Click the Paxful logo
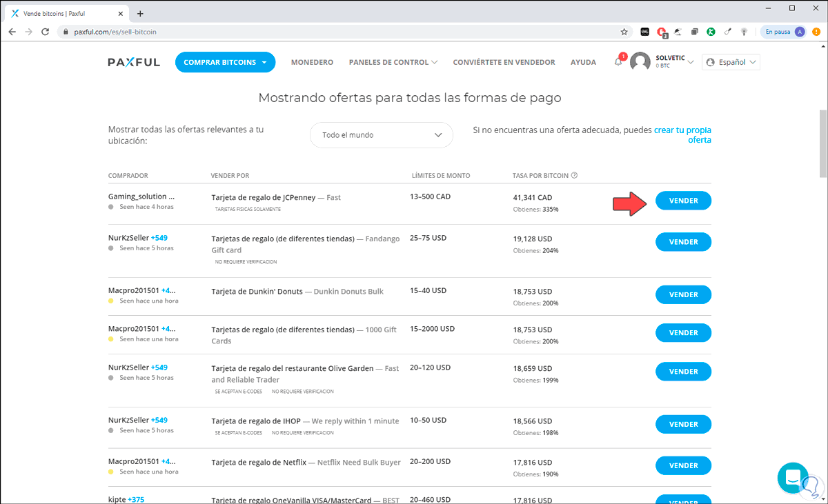Viewport: 828px width, 504px height. click(134, 62)
